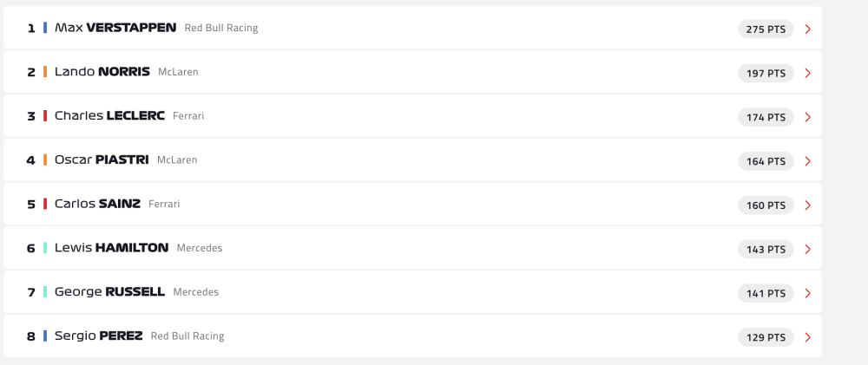Click the 275 PTS badge
The height and width of the screenshot is (365, 868).
click(x=766, y=29)
